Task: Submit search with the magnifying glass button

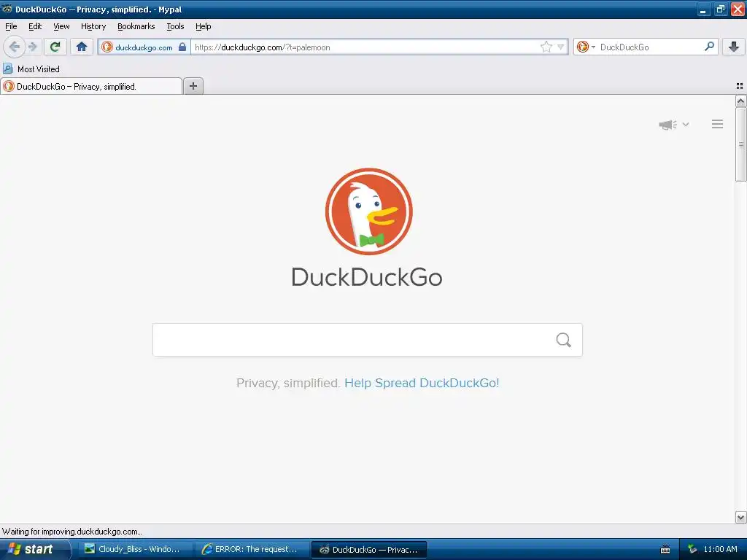Action: coord(564,340)
